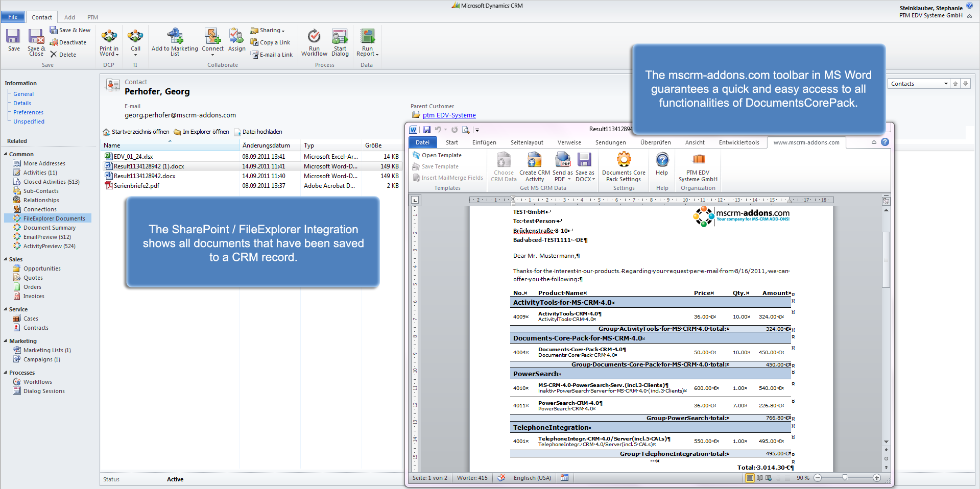Collapse the Common section
This screenshot has height=489, width=980.
click(x=6, y=154)
